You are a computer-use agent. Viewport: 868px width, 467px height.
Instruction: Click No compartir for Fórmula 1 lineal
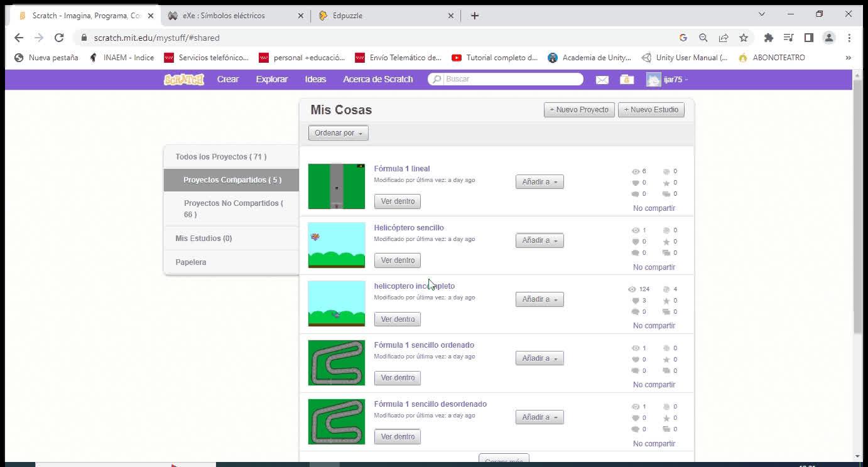tap(654, 208)
